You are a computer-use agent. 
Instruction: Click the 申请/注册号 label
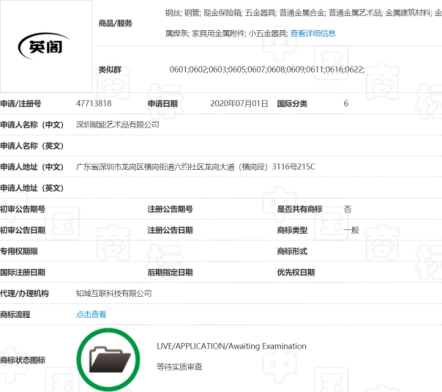click(x=21, y=104)
